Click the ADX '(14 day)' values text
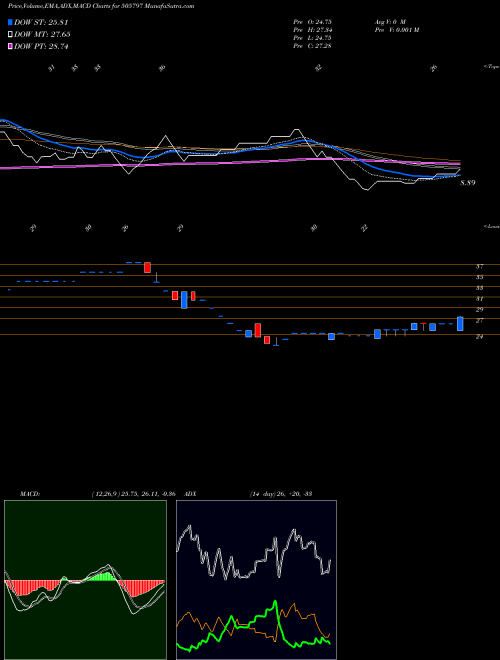This screenshot has height=660, width=500. [x=281, y=494]
